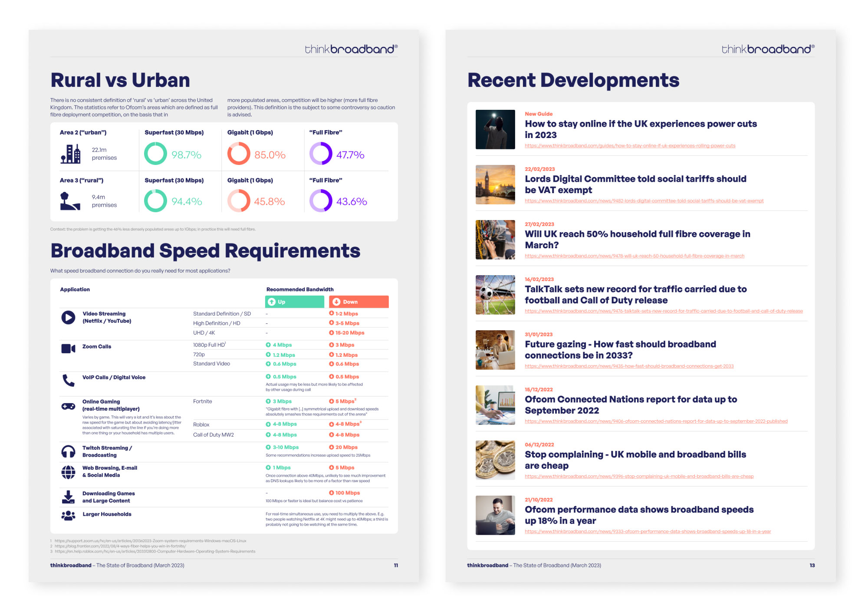
Task: Open the power cuts guide link
Action: click(630, 146)
